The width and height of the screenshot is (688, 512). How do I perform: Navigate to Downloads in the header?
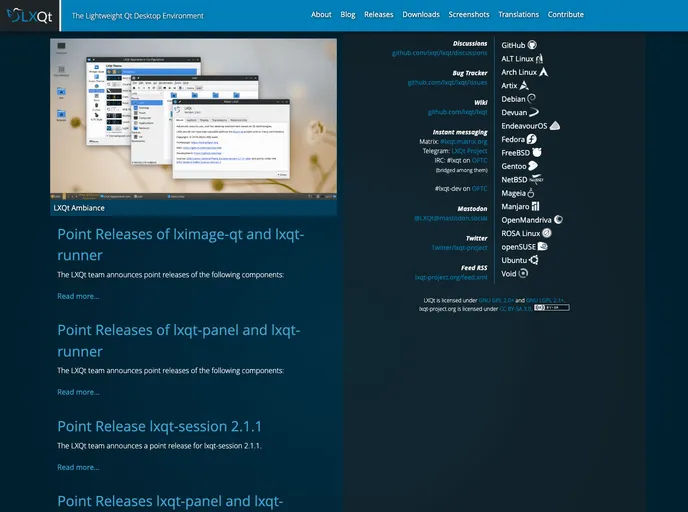point(421,14)
